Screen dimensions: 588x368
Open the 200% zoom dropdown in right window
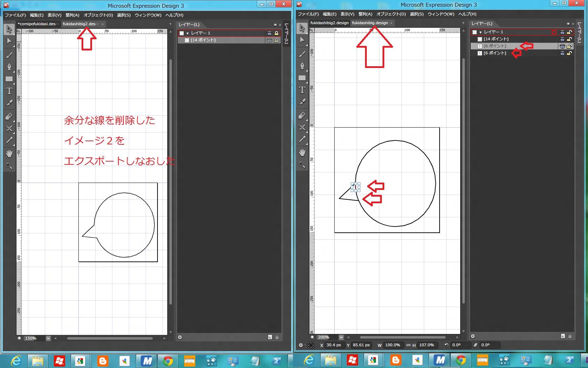tap(341, 337)
